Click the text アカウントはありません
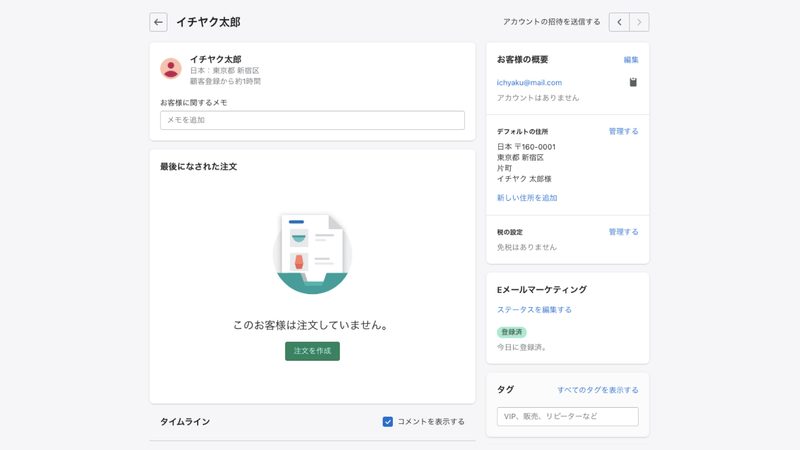Screen dimensions: 800x450 pyautogui.click(x=538, y=97)
